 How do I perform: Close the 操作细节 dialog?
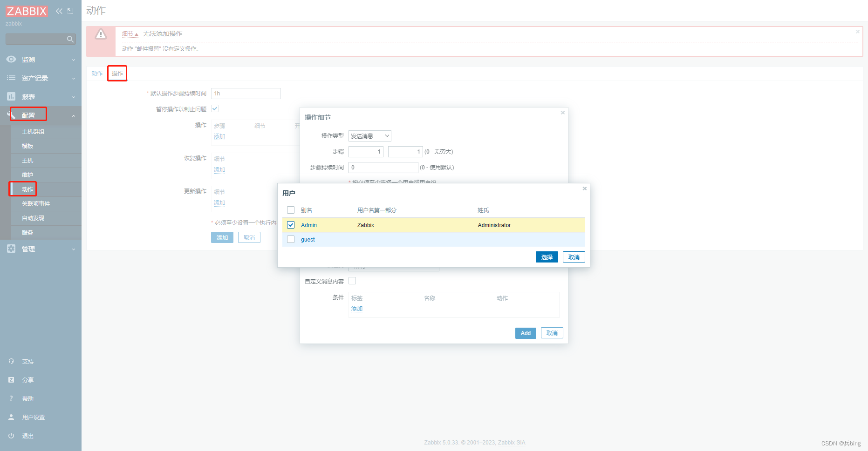(x=563, y=113)
